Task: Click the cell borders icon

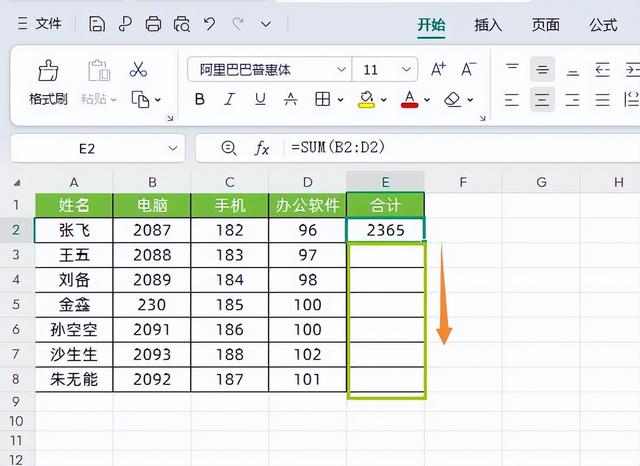Action: (322, 99)
